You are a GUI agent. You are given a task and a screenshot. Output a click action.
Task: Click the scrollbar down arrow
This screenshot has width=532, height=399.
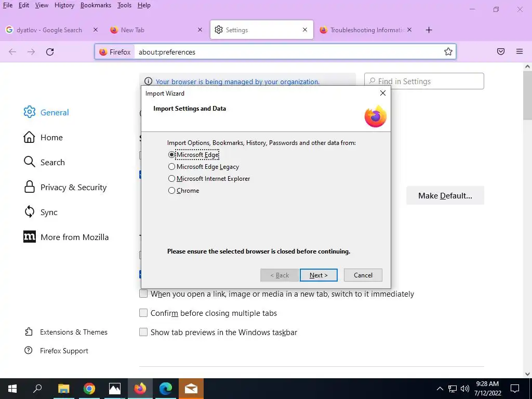pos(527,374)
